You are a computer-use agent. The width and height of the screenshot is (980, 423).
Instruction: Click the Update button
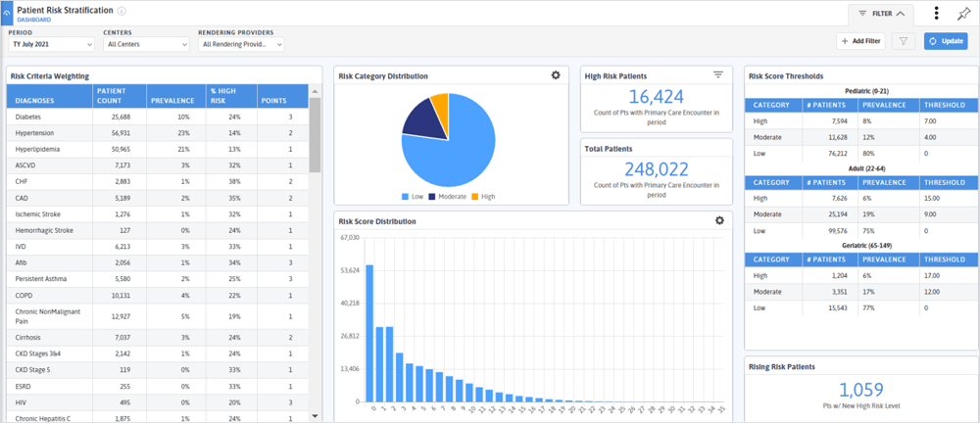(x=946, y=41)
